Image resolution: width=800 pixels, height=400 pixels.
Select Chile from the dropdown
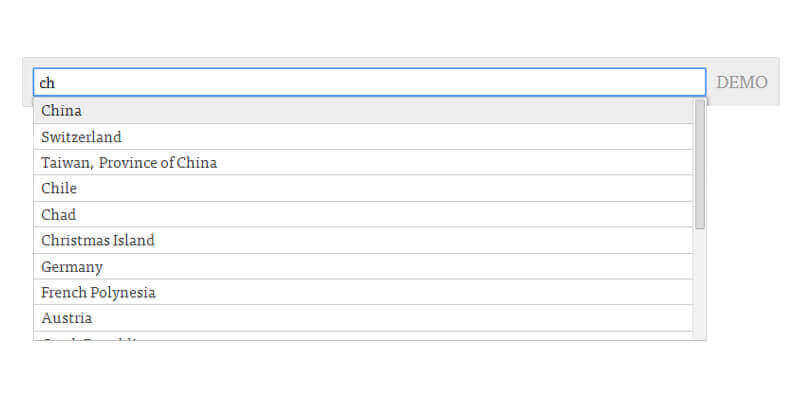(59, 189)
